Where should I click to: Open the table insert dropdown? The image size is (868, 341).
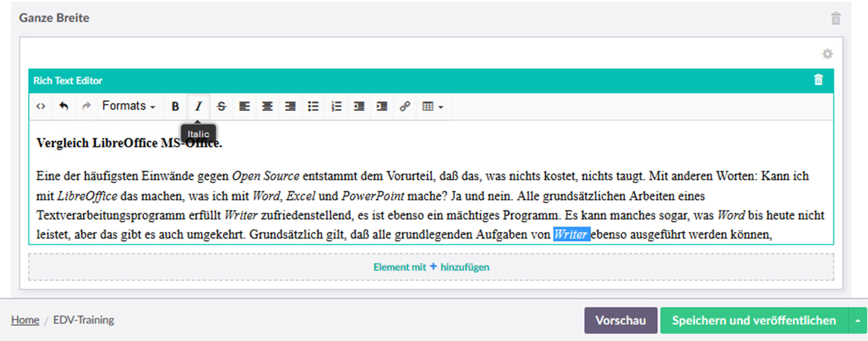[x=433, y=107]
